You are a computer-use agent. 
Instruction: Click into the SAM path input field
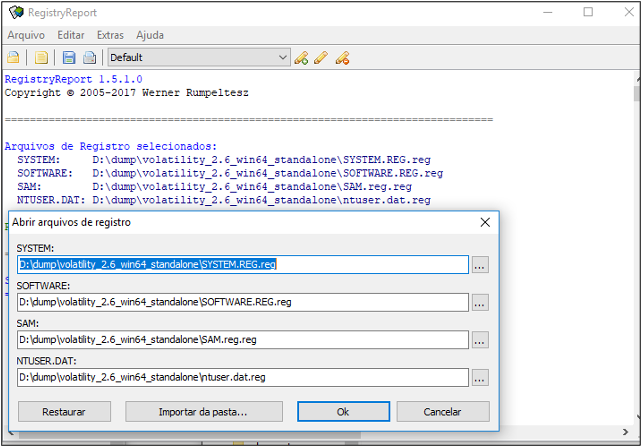tap(243, 340)
